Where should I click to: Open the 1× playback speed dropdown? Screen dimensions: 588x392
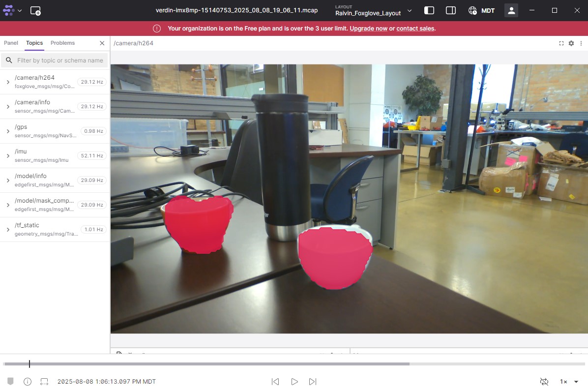[569, 382]
